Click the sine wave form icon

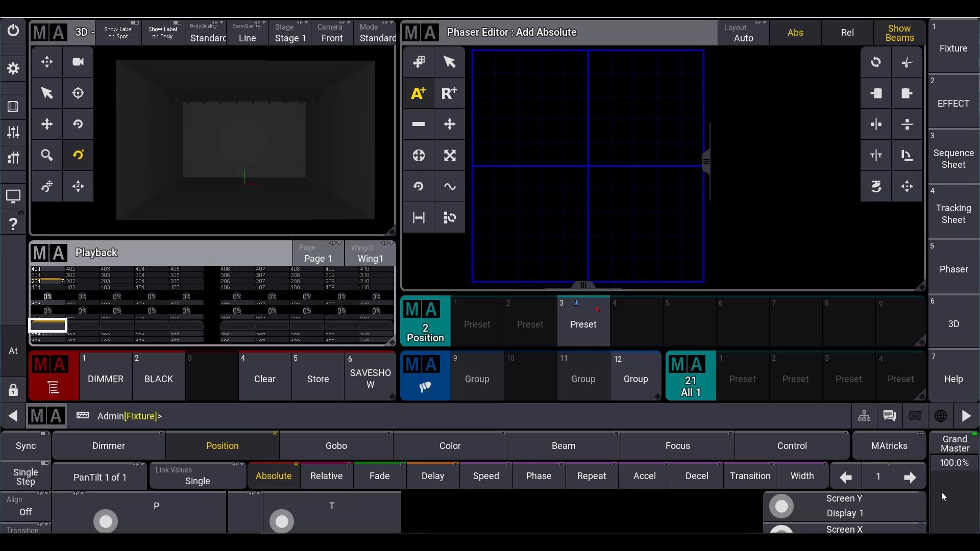(449, 186)
